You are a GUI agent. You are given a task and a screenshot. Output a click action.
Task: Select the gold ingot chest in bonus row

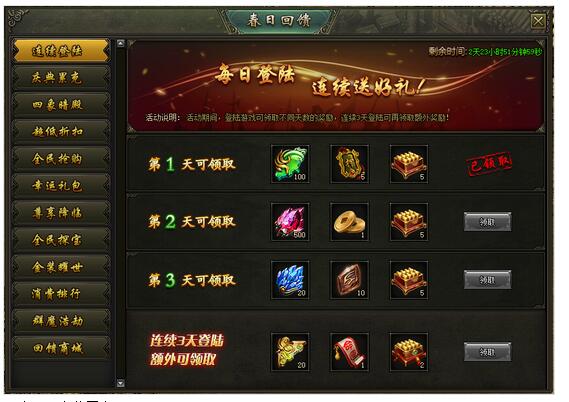[409, 352]
